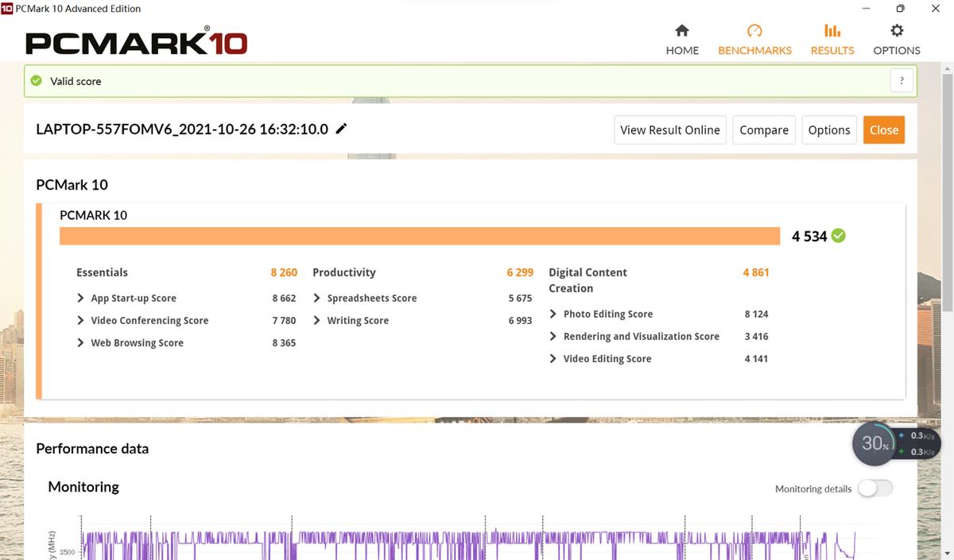The image size is (954, 560).
Task: Click Video Editing value 4 141
Action: pyautogui.click(x=756, y=358)
